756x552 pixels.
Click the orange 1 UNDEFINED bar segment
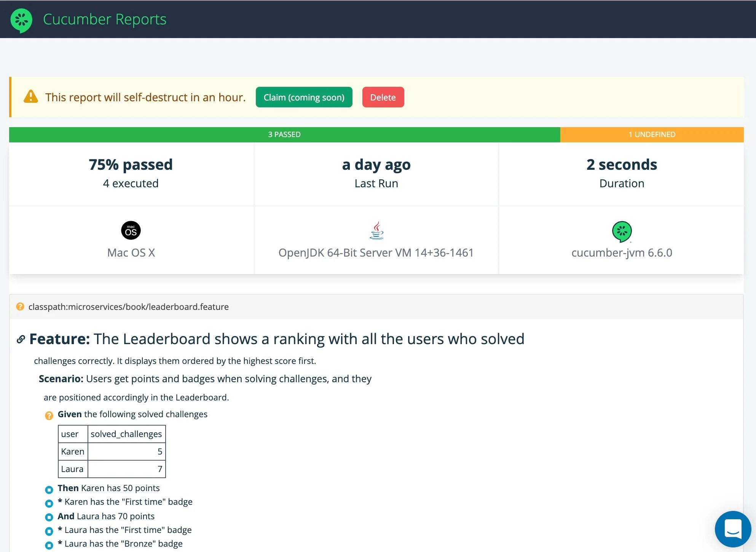point(652,134)
